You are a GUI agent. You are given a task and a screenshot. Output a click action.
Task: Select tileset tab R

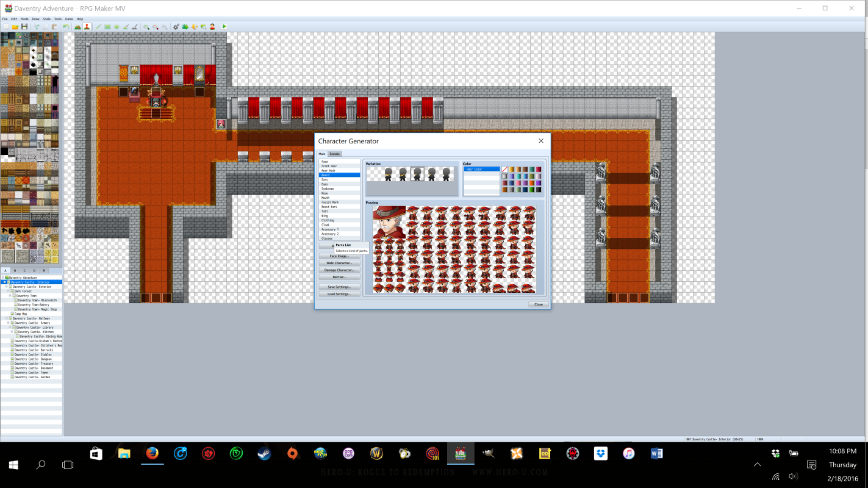click(44, 270)
